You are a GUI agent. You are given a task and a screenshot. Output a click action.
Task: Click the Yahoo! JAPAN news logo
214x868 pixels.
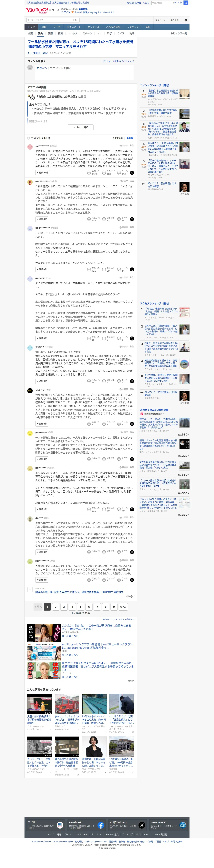point(42,11)
